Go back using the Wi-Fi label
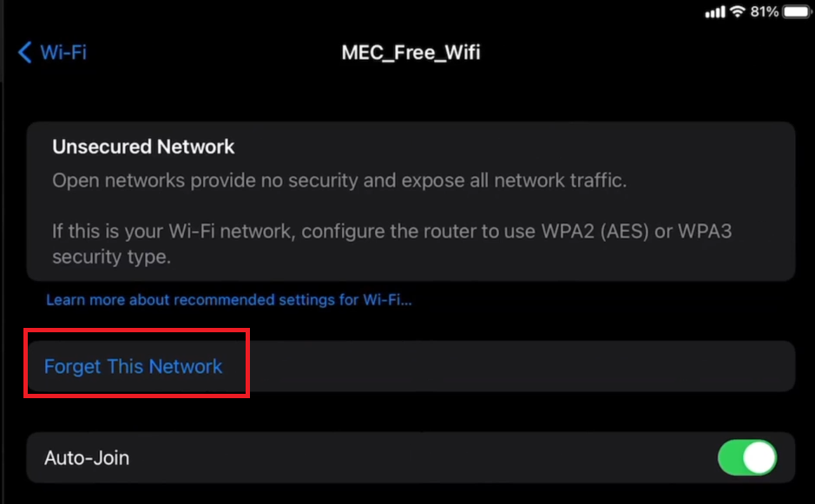815x504 pixels. (x=63, y=52)
